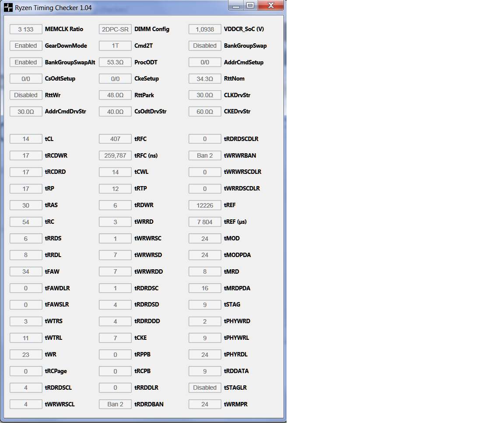Click the Cmd2T 1T value box

(115, 46)
